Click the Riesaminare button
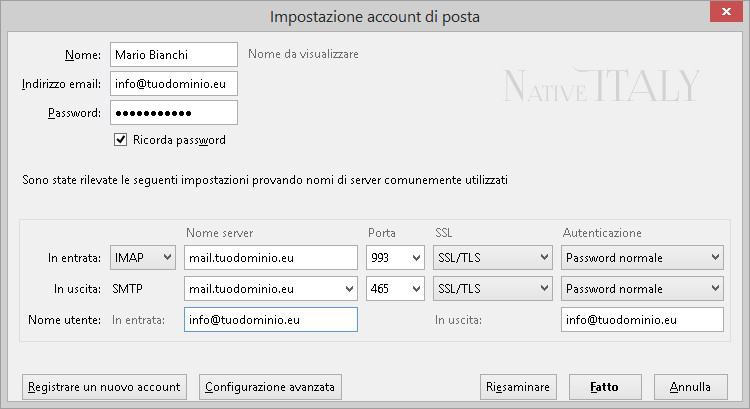750x409 pixels. [x=518, y=387]
